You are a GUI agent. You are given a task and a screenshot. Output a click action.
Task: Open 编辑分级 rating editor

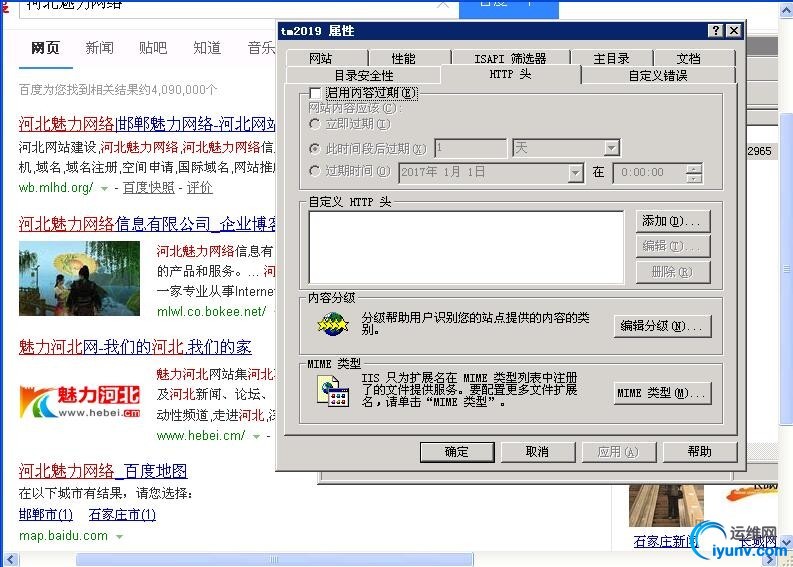coord(663,326)
